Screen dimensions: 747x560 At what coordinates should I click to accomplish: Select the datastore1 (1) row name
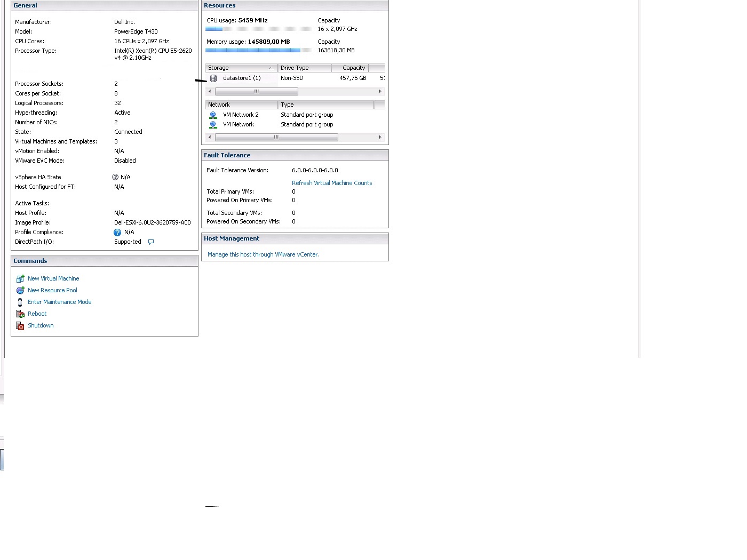click(242, 78)
